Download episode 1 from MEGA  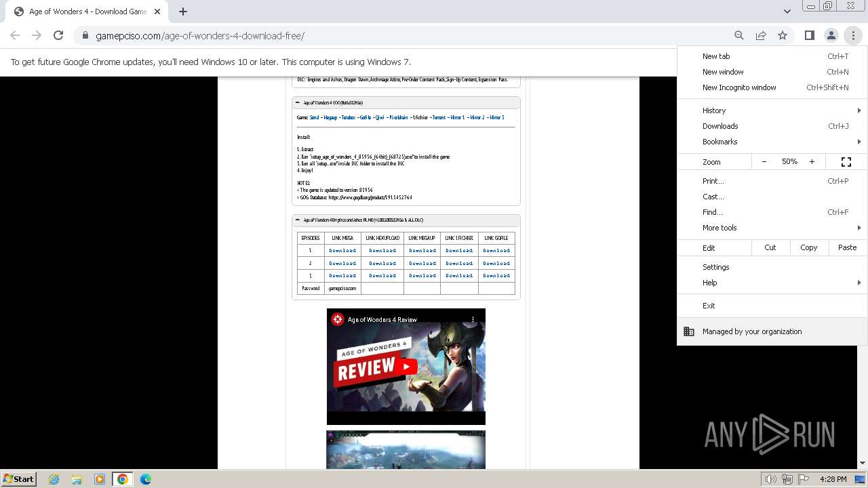tap(342, 251)
